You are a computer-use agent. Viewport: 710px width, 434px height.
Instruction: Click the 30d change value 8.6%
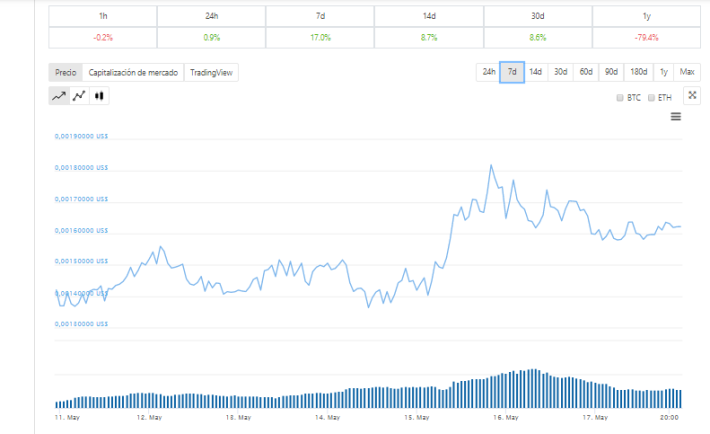coord(537,38)
